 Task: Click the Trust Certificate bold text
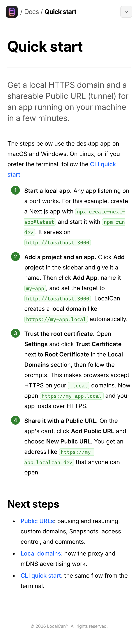coord(99,344)
